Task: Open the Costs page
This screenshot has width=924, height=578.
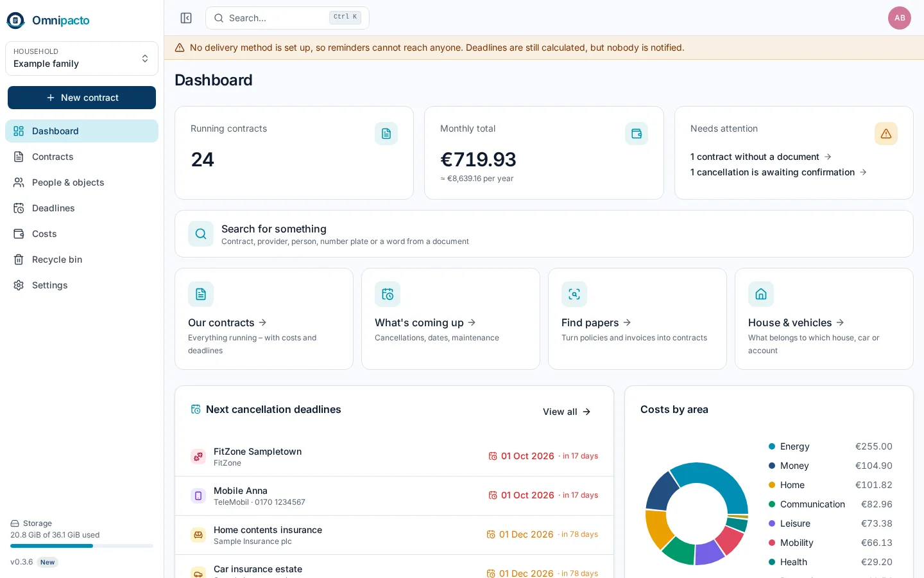Action: (81, 234)
